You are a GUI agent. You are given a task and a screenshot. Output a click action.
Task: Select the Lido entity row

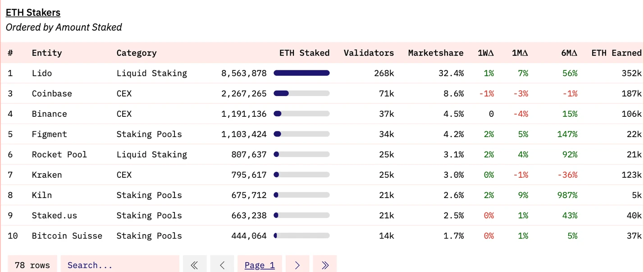(x=42, y=73)
